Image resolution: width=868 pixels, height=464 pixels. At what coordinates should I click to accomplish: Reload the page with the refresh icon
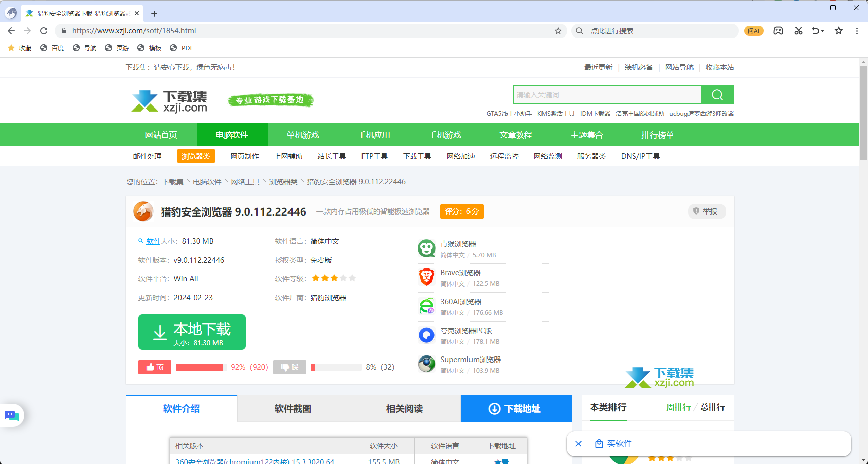44,31
